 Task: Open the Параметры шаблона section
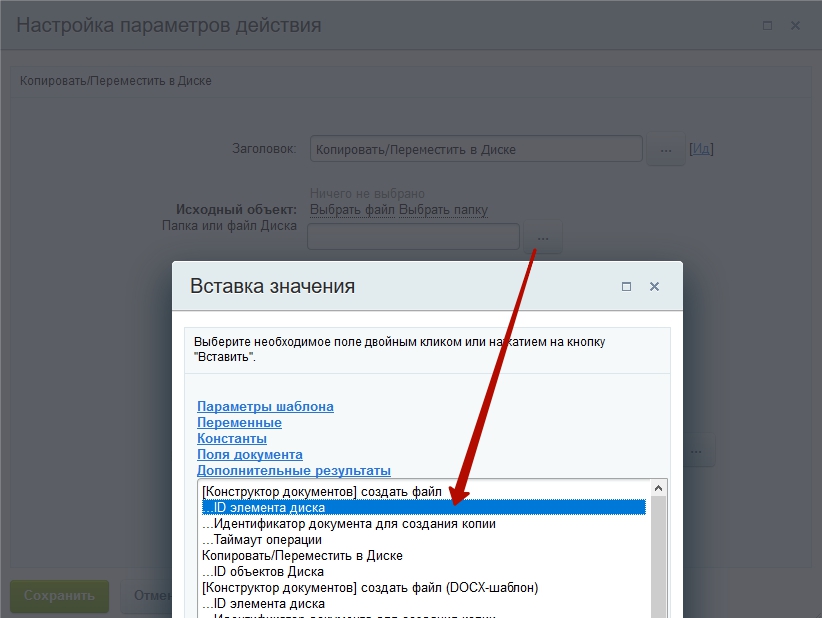pyautogui.click(x=265, y=407)
